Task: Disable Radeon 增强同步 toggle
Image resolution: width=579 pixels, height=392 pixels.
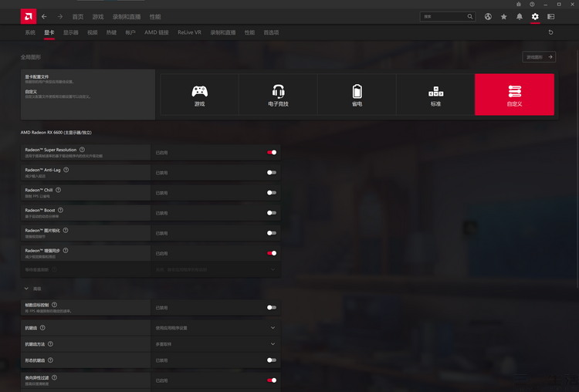Action: pos(272,253)
